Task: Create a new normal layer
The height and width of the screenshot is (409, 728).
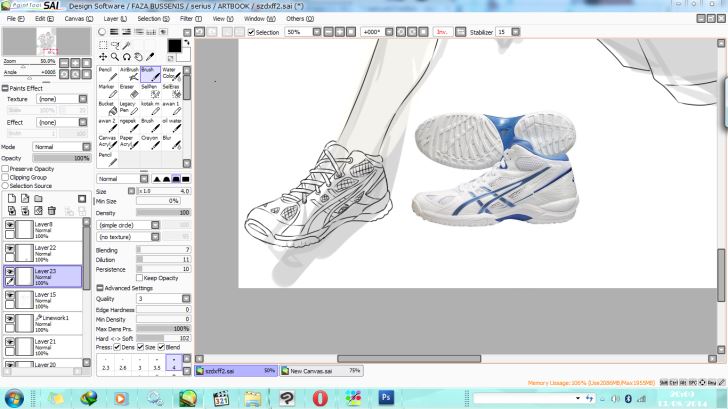Action: 12,199
